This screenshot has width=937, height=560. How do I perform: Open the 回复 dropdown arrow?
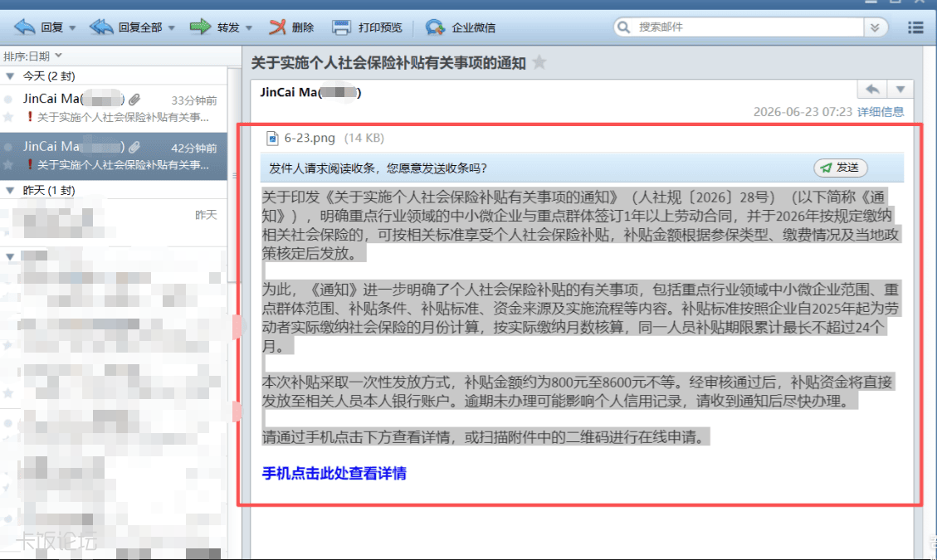[72, 28]
